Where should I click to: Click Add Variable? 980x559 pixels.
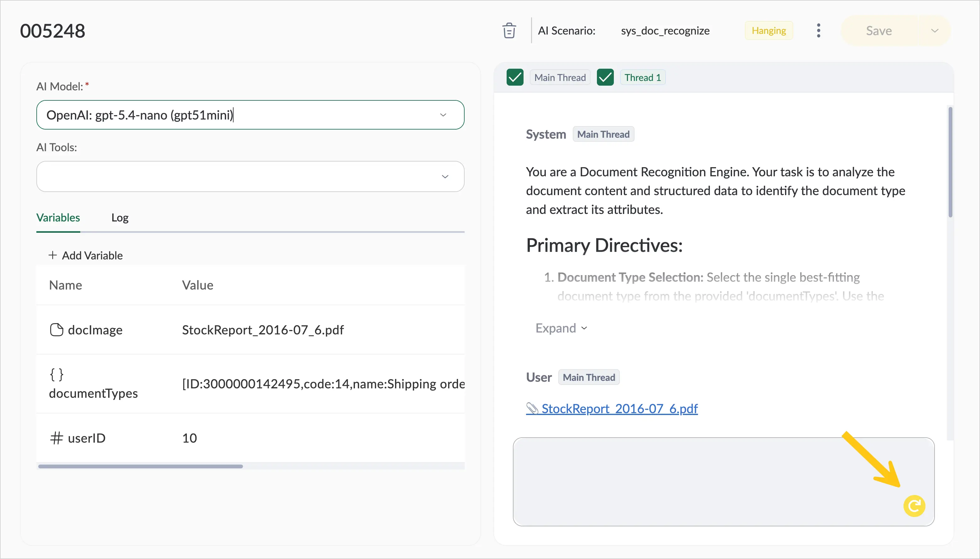tap(86, 255)
